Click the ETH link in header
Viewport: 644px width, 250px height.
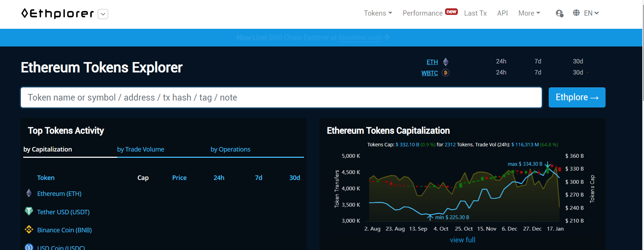point(432,62)
